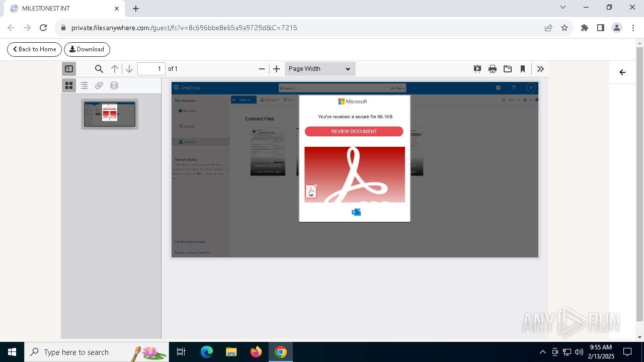Image resolution: width=644 pixels, height=362 pixels.
Task: Zoom in with the plus button
Action: [x=276, y=69]
